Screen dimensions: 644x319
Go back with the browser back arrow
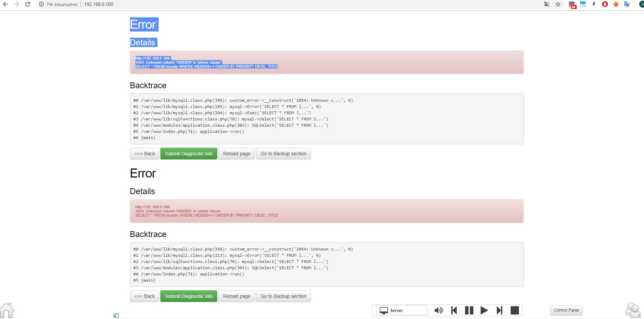[x=6, y=4]
